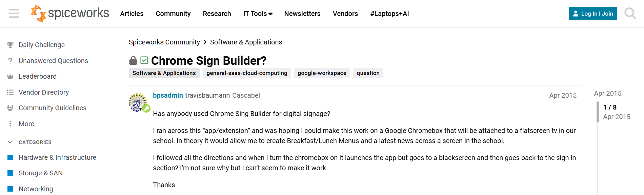Image resolution: width=644 pixels, height=195 pixels.
Task: Click the Vendor Directory list icon
Action: click(x=10, y=92)
